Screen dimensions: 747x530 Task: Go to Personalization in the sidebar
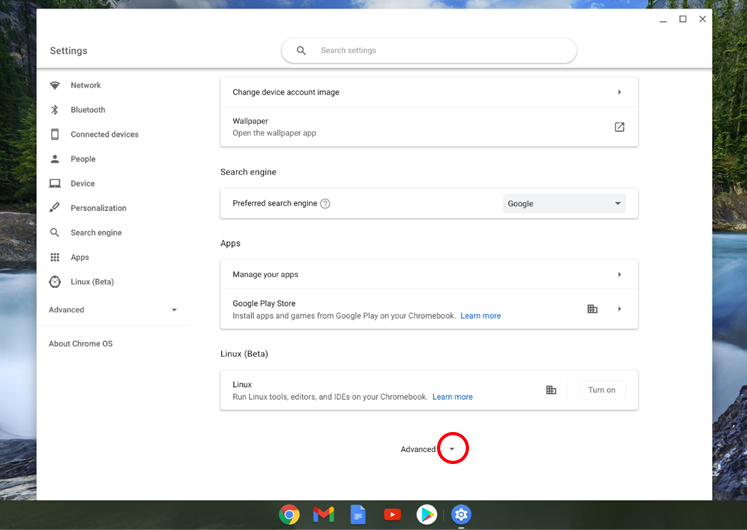(x=98, y=208)
